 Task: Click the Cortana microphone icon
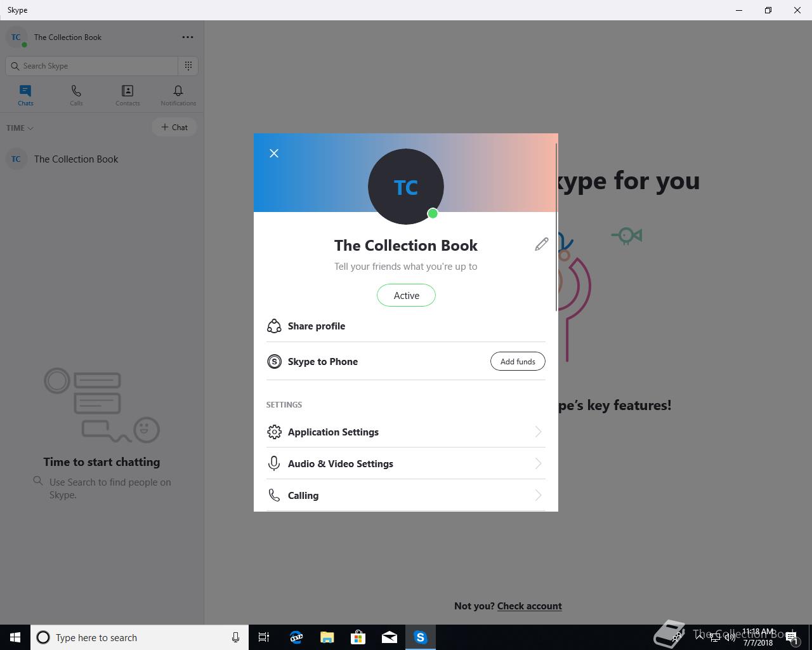tap(235, 637)
